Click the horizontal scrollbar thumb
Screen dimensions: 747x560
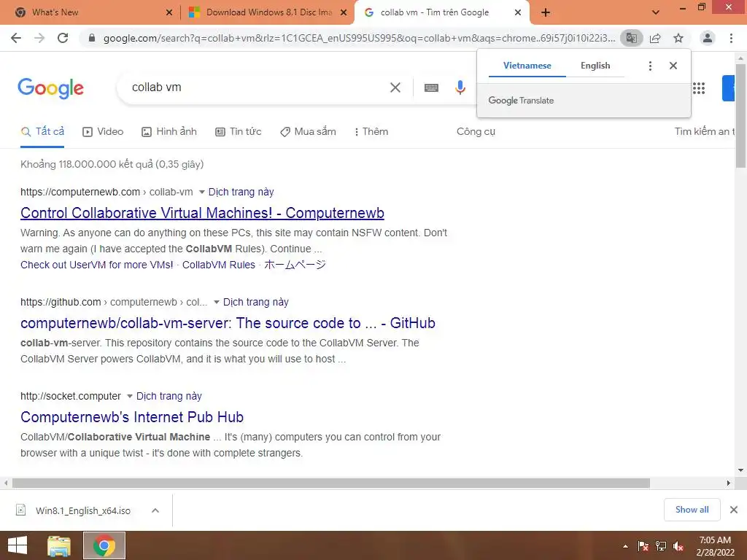pyautogui.click(x=331, y=483)
